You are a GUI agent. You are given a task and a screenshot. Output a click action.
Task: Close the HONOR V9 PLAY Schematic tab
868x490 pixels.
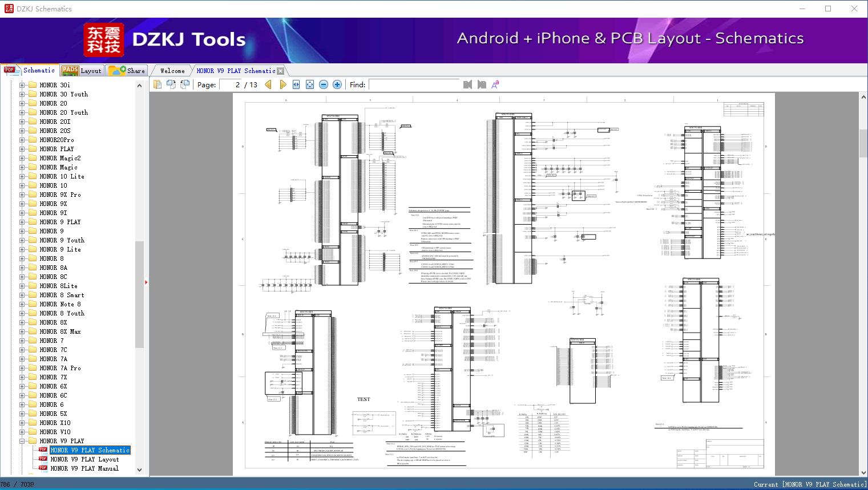(280, 71)
